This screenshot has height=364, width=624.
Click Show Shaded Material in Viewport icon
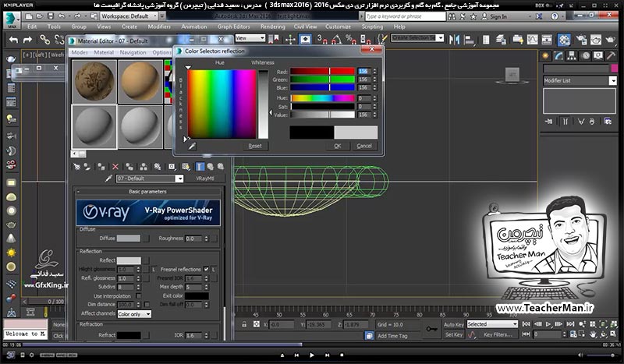(186, 167)
